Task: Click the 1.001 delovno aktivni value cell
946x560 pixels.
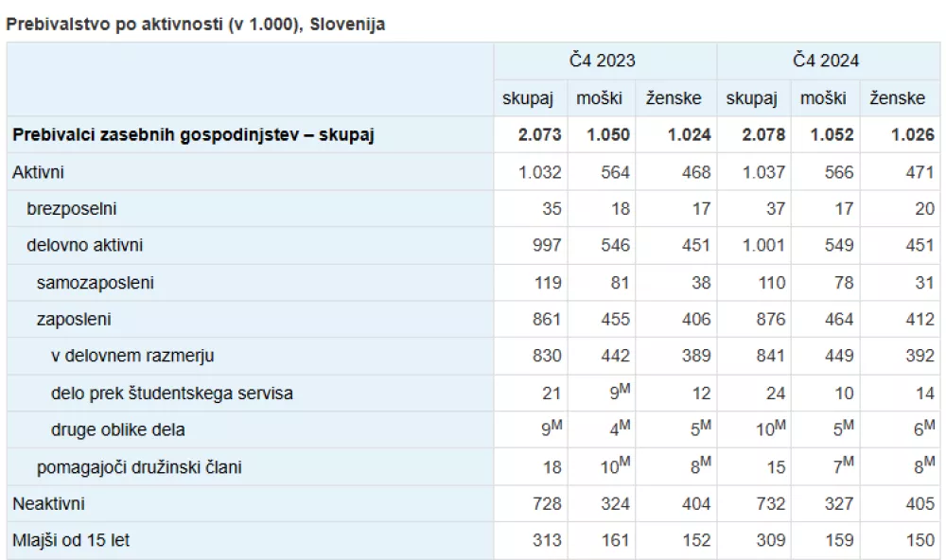Action: pos(764,245)
